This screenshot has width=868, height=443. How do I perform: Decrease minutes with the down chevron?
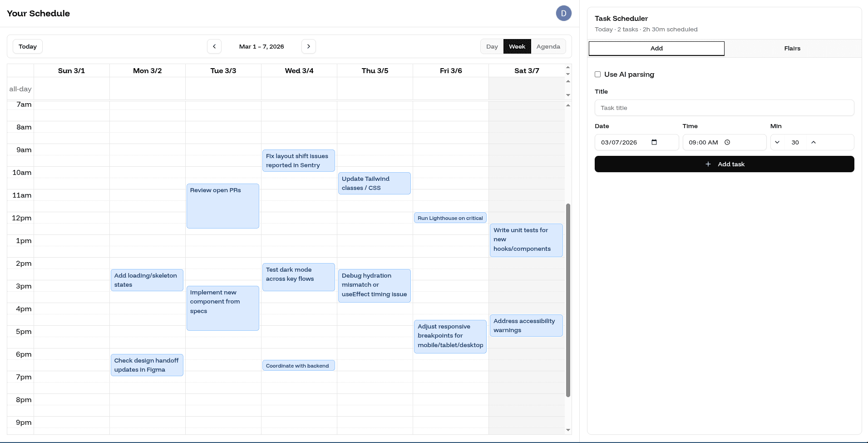click(x=777, y=142)
